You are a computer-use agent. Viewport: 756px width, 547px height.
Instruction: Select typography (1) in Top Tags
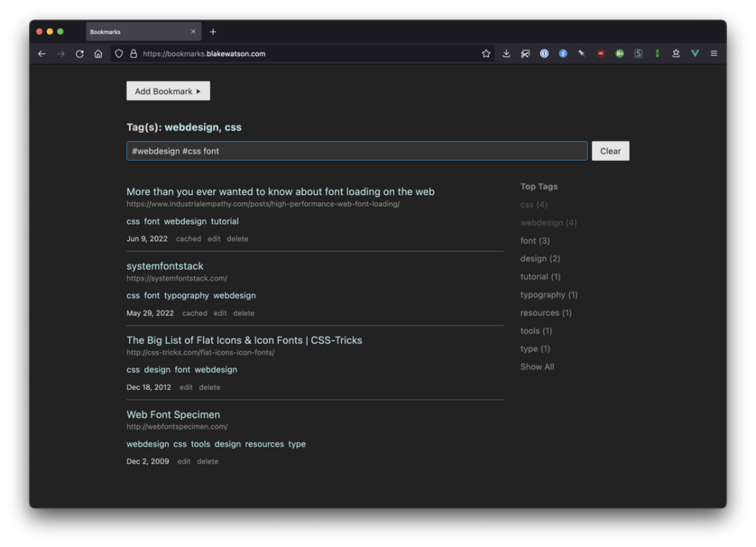(x=549, y=295)
